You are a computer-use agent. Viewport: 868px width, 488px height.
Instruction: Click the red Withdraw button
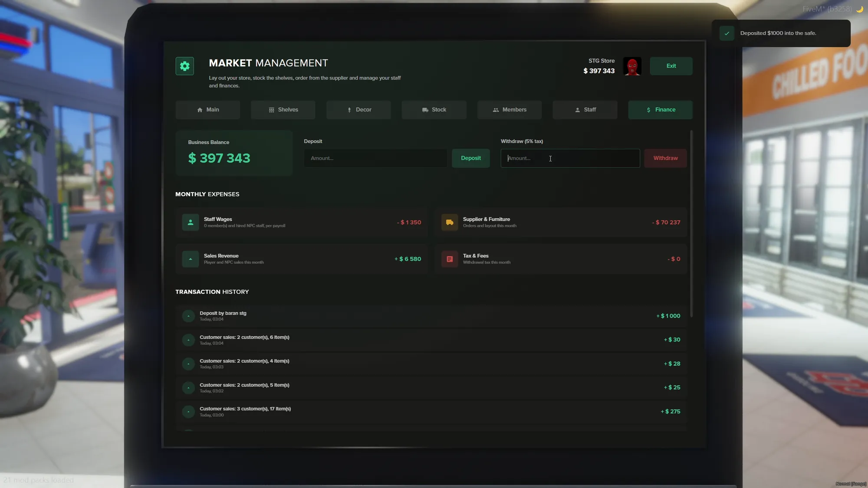click(x=665, y=158)
